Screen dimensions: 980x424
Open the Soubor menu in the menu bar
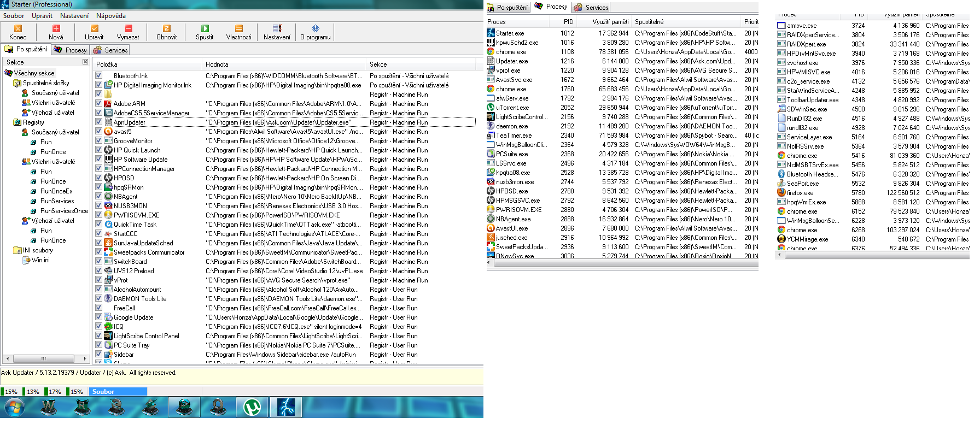tap(14, 16)
